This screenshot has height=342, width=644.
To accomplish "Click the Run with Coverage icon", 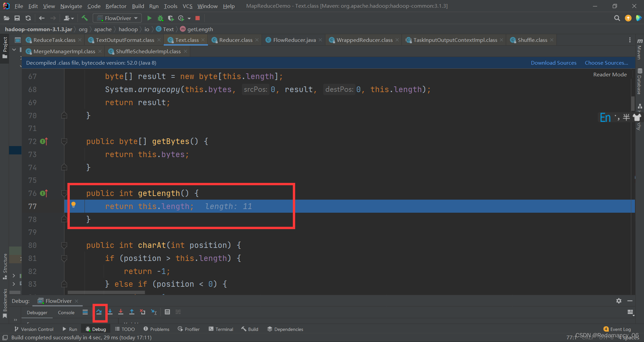I will click(x=171, y=18).
